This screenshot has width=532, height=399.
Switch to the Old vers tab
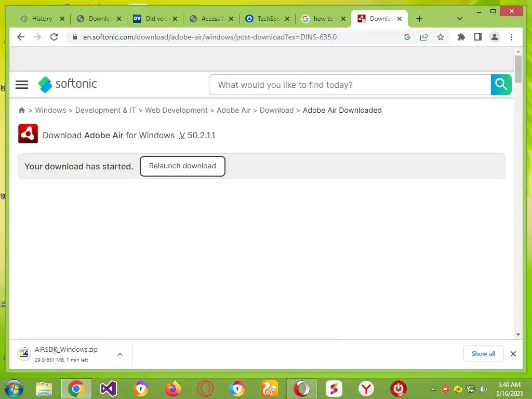point(151,19)
